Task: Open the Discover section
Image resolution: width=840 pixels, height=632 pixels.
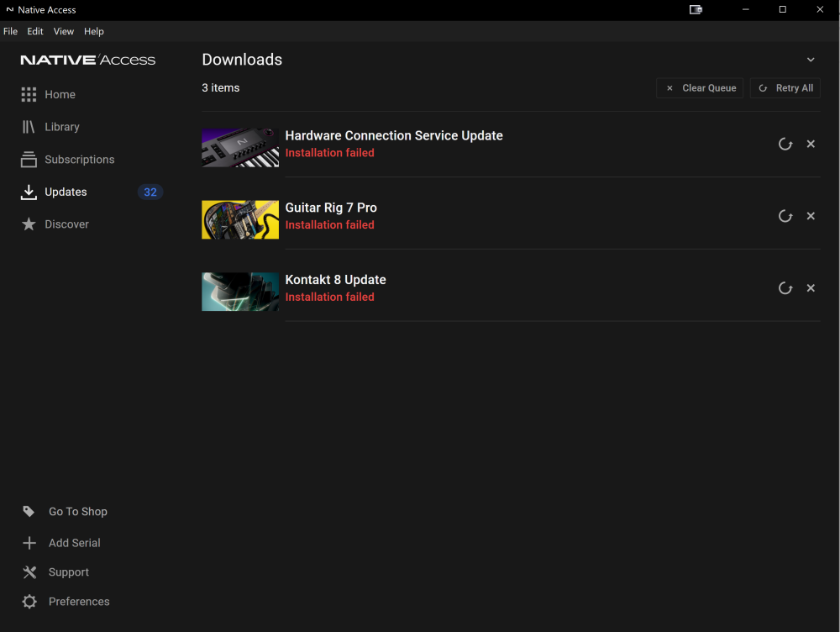Action: click(x=67, y=224)
